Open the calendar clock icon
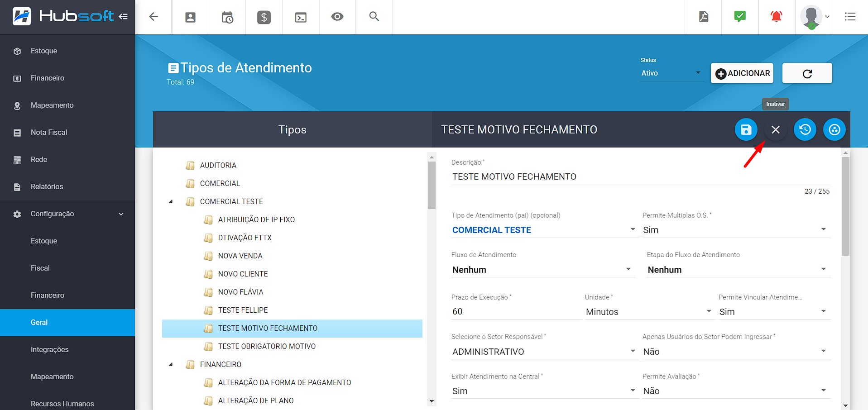 (x=227, y=17)
